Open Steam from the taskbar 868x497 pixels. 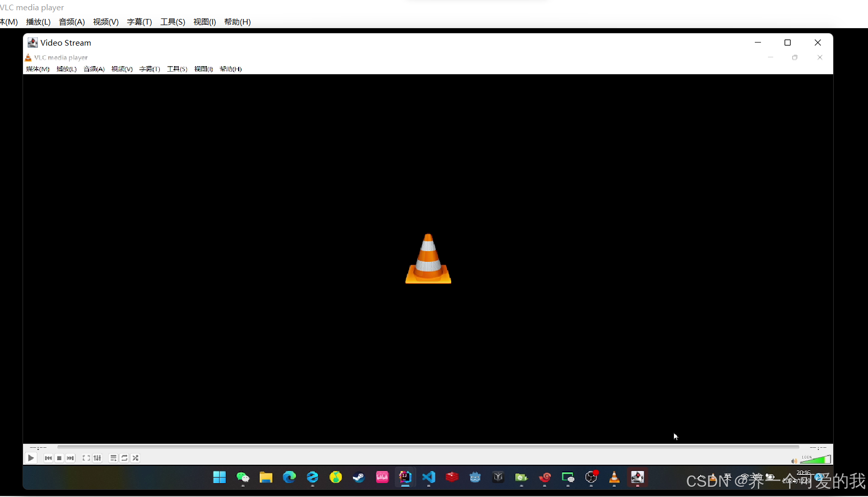click(x=358, y=477)
